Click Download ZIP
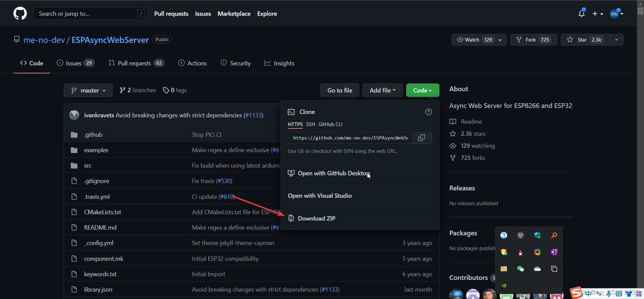The image size is (644, 299). click(312, 218)
